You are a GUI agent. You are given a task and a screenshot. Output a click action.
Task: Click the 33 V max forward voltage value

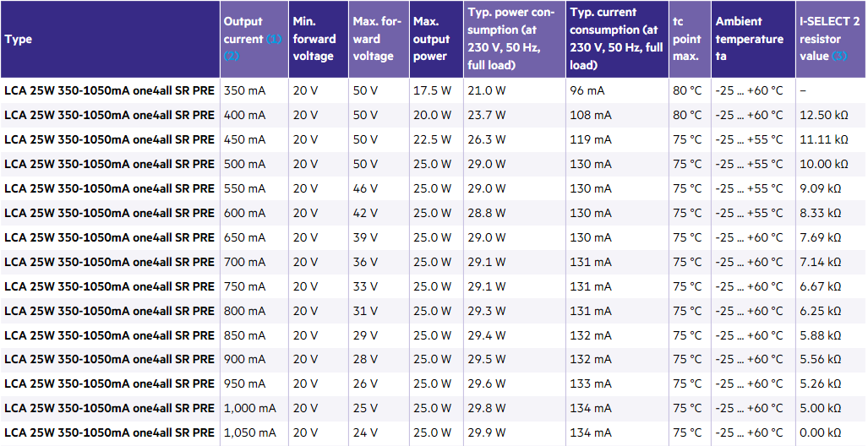365,286
